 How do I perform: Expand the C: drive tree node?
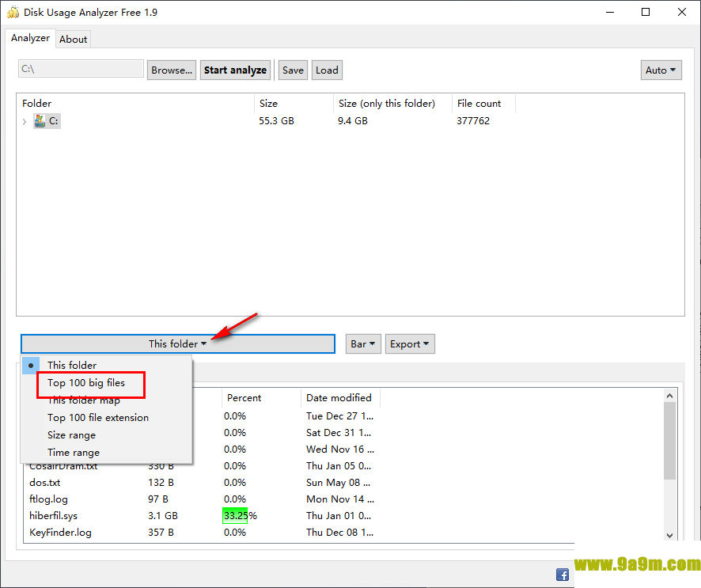(x=25, y=122)
